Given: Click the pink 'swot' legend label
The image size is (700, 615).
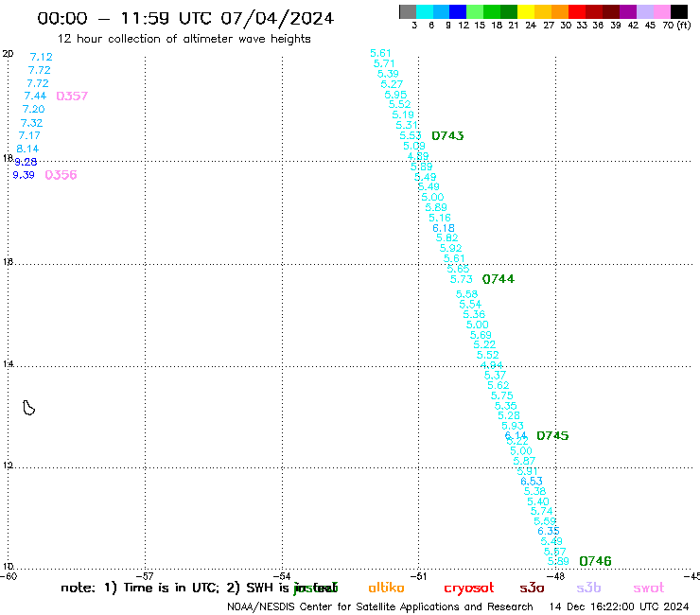Looking at the screenshot, I should click(649, 589).
